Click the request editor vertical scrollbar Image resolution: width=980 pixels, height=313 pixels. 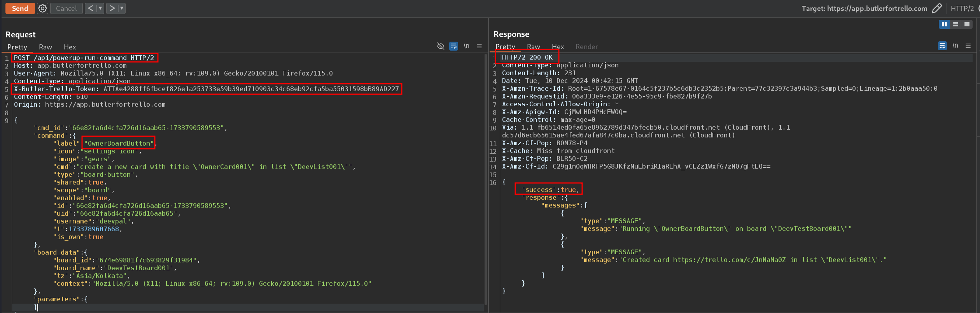pos(486,179)
